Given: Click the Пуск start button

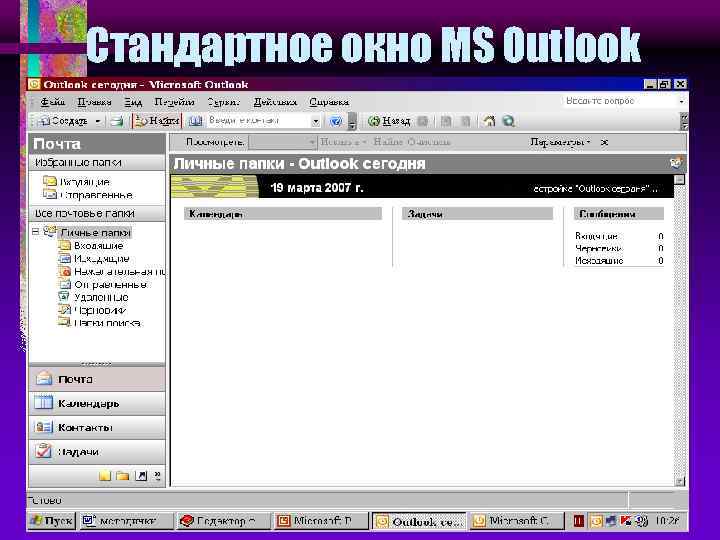Looking at the screenshot, I should [51, 521].
